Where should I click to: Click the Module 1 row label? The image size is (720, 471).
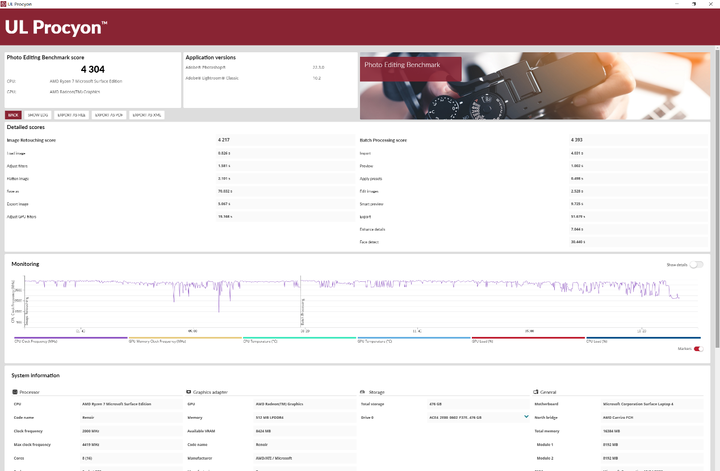tap(545, 444)
